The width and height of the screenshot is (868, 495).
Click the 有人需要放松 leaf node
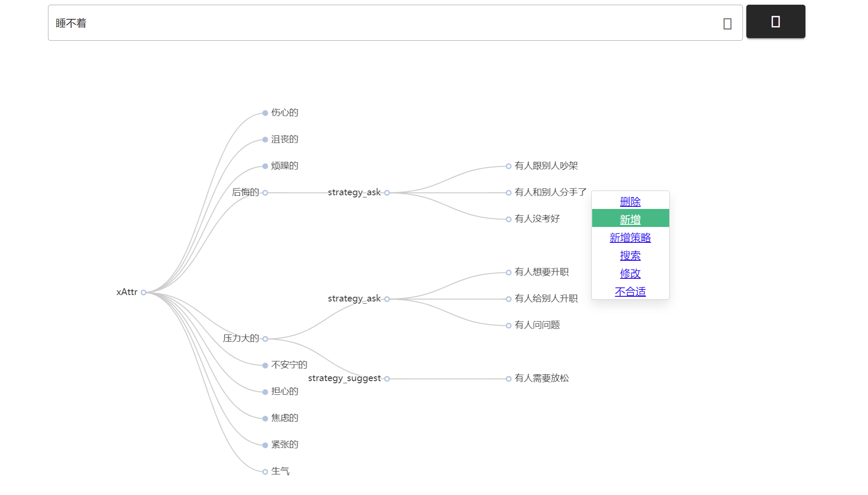(509, 379)
